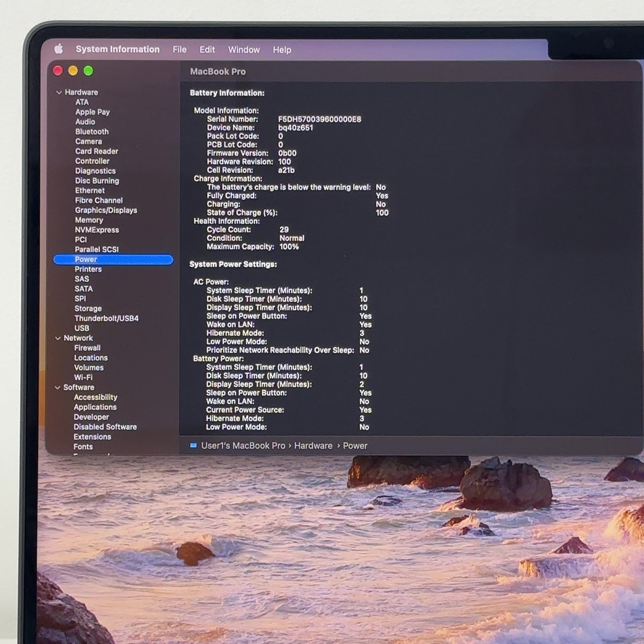Click the Battery Information heading
This screenshot has height=644, width=644.
227,93
